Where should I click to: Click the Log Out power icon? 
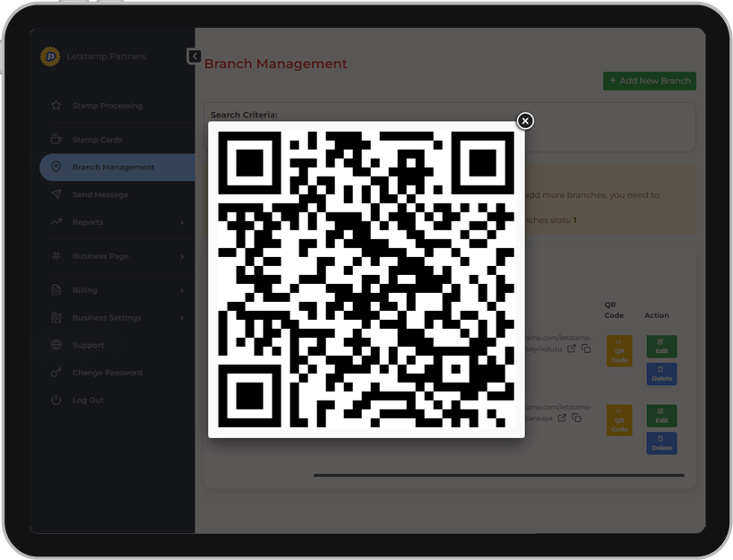[56, 400]
